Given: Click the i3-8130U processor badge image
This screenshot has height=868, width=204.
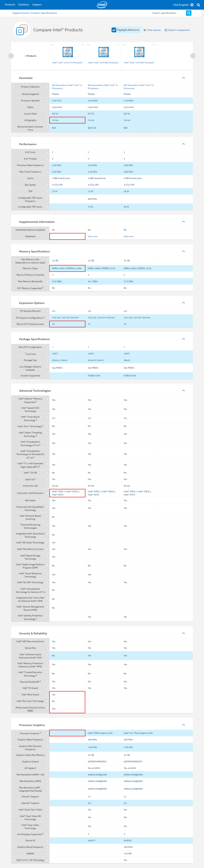Looking at the screenshot, I should coord(103,52).
